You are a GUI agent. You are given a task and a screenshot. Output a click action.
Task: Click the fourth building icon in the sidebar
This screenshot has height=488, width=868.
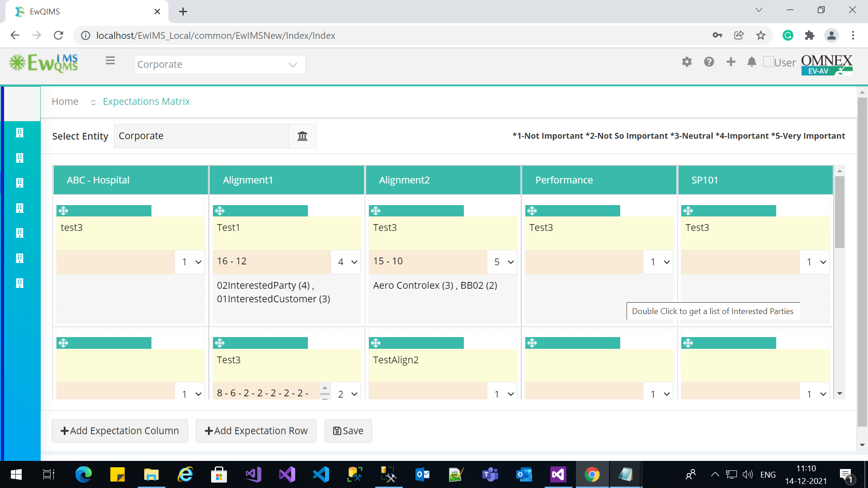click(x=19, y=208)
